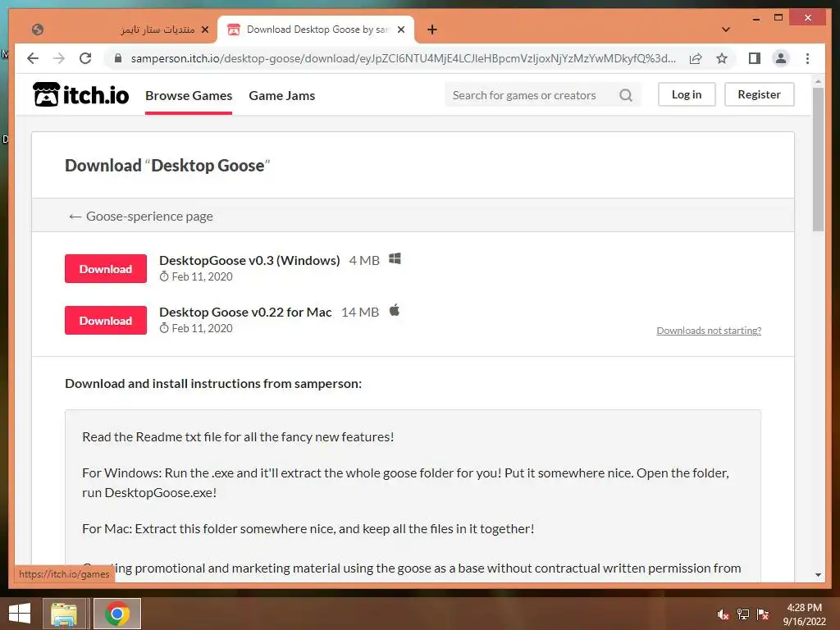This screenshot has width=840, height=630.
Task: Click the 14 MB file size
Action: point(360,312)
